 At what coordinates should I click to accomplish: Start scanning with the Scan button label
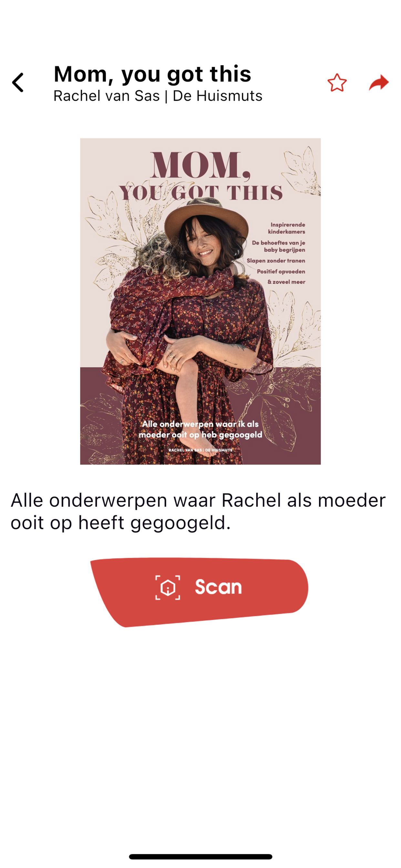click(218, 587)
